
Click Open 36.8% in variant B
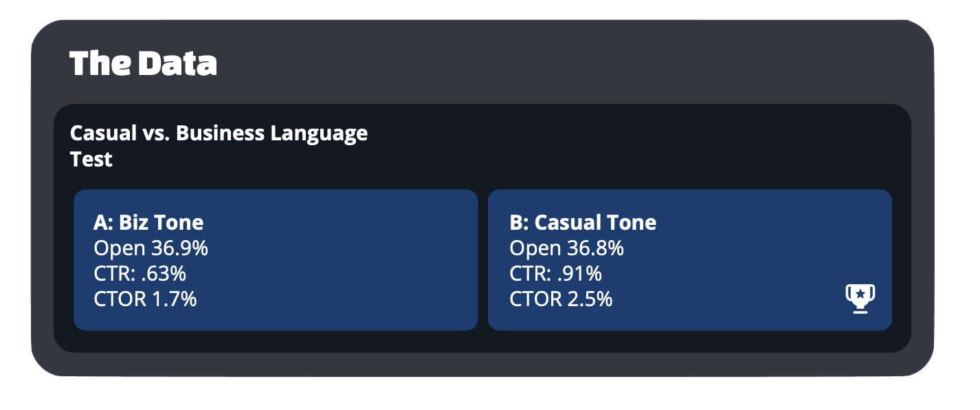coord(567,248)
